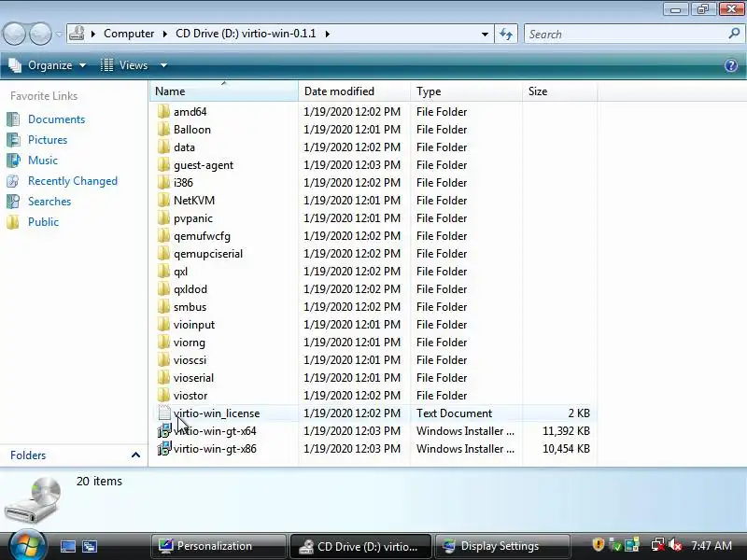The image size is (747, 560).
Task: Click the Refresh button by address bar
Action: click(x=506, y=35)
